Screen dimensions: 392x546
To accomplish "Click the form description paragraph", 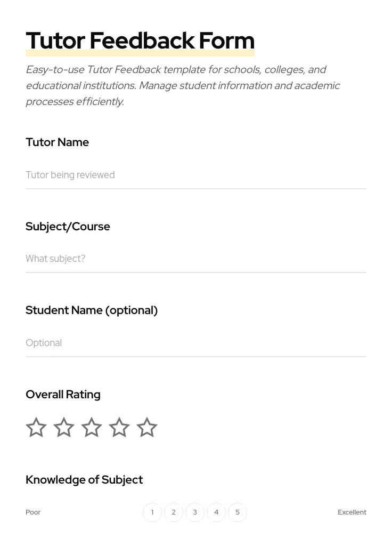I will pyautogui.click(x=183, y=85).
